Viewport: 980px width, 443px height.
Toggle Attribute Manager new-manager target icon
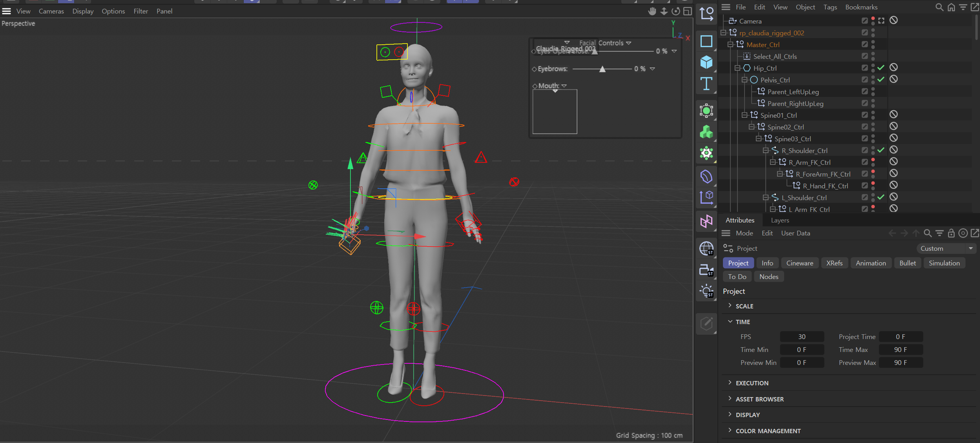963,233
